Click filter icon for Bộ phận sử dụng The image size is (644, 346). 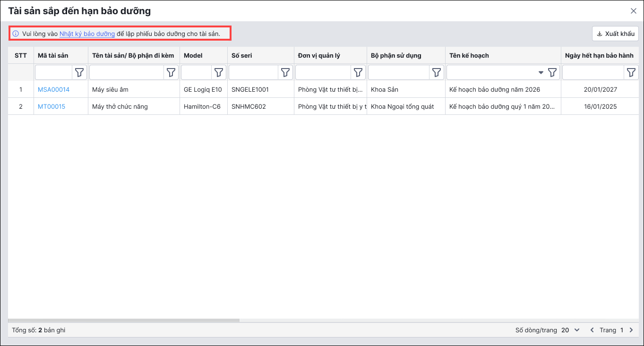(437, 72)
